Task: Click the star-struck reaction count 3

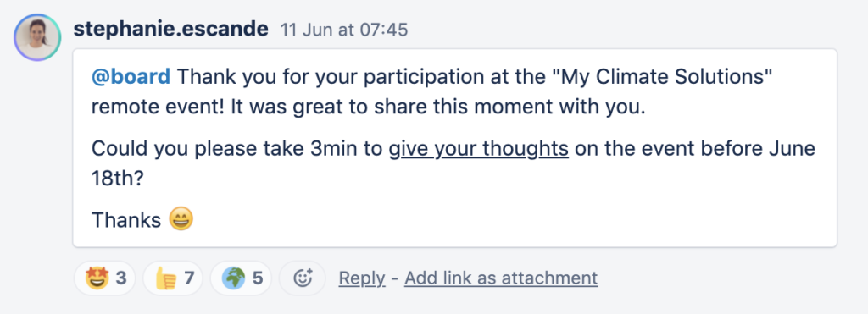Action: (121, 278)
